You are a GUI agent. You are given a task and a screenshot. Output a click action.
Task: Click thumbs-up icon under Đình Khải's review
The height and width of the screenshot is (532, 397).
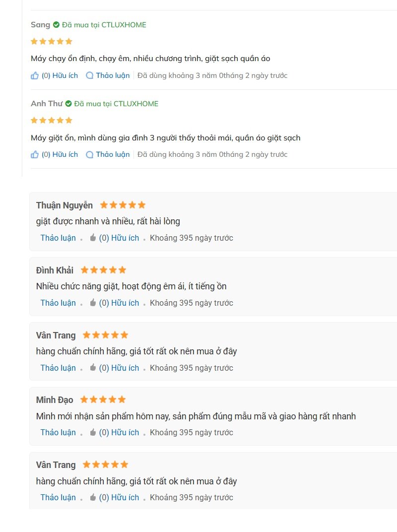point(93,302)
